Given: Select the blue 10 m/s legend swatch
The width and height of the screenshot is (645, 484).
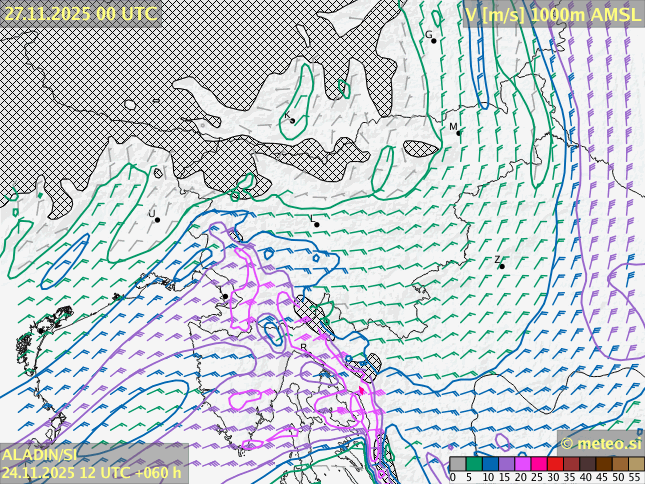Looking at the screenshot, I should [x=490, y=464].
